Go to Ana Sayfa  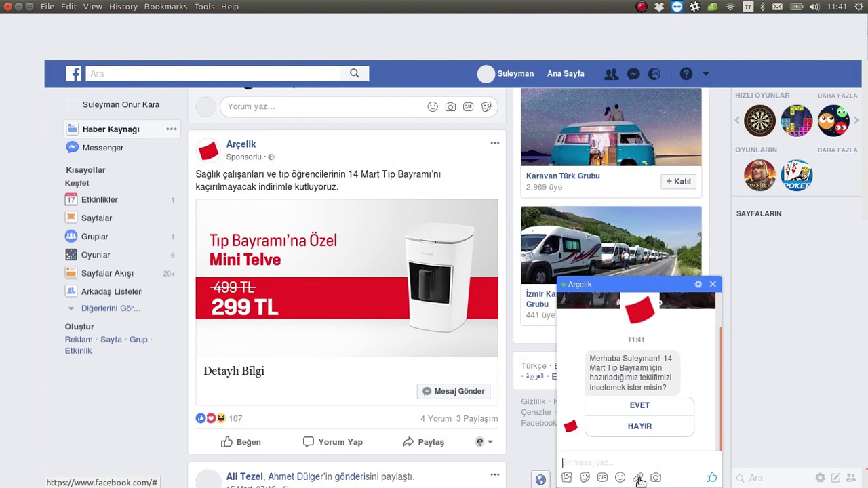point(566,74)
